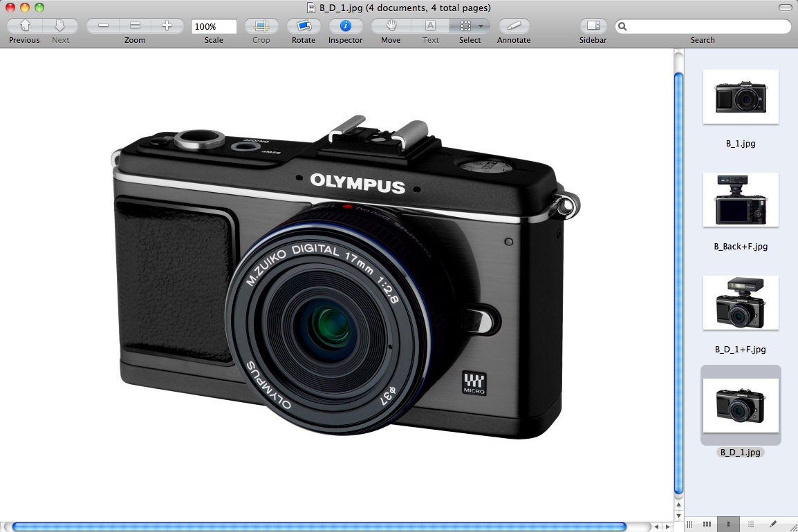Select the B_1.jpg thumbnail
Screen dimensions: 798x532
coord(741,97)
